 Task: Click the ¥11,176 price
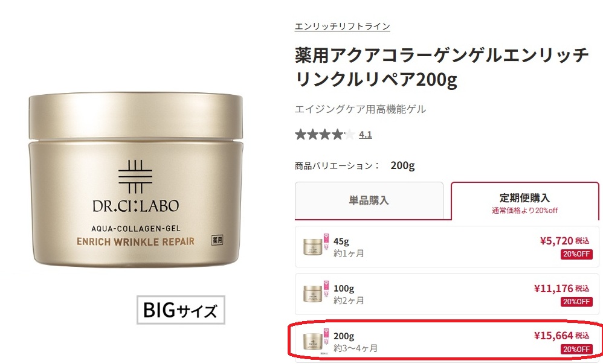553,289
